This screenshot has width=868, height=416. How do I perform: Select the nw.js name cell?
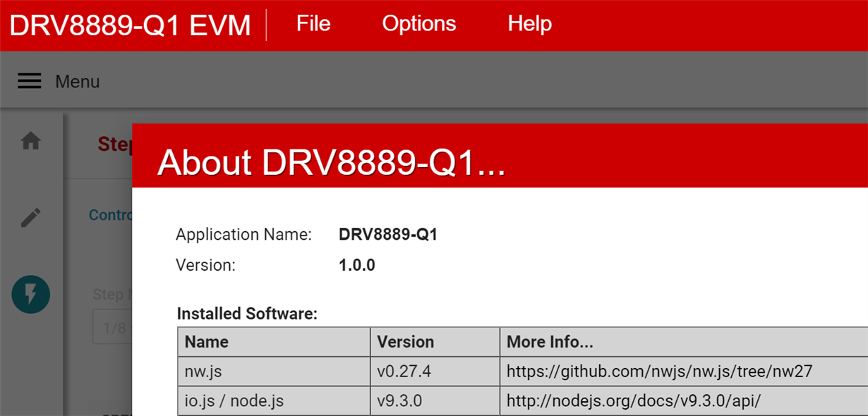coord(274,371)
